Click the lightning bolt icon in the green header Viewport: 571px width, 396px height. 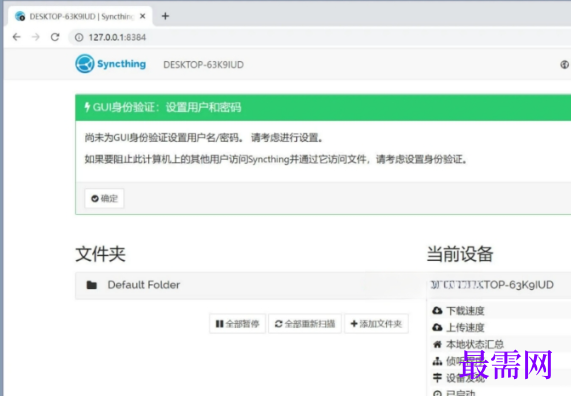click(87, 107)
